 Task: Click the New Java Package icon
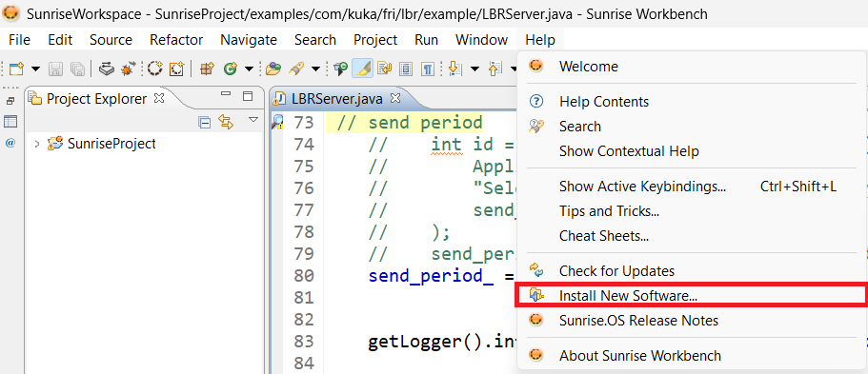point(207,69)
